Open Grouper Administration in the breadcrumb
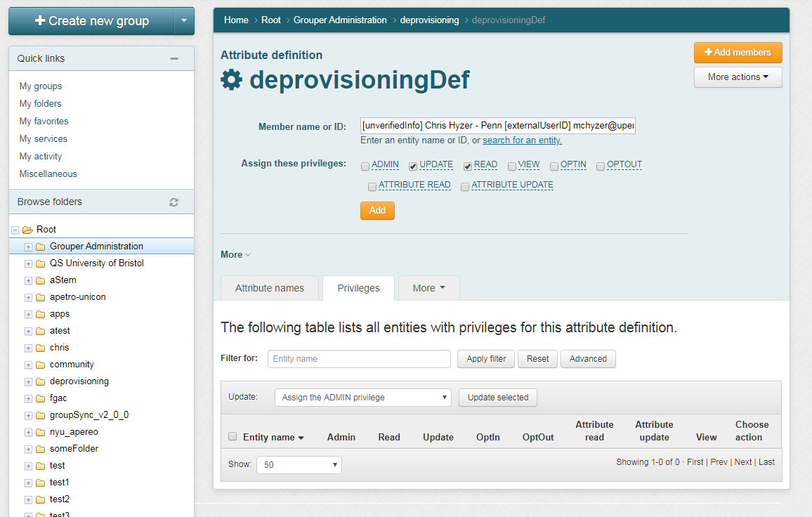Screen dimensions: 812x517 coord(340,20)
